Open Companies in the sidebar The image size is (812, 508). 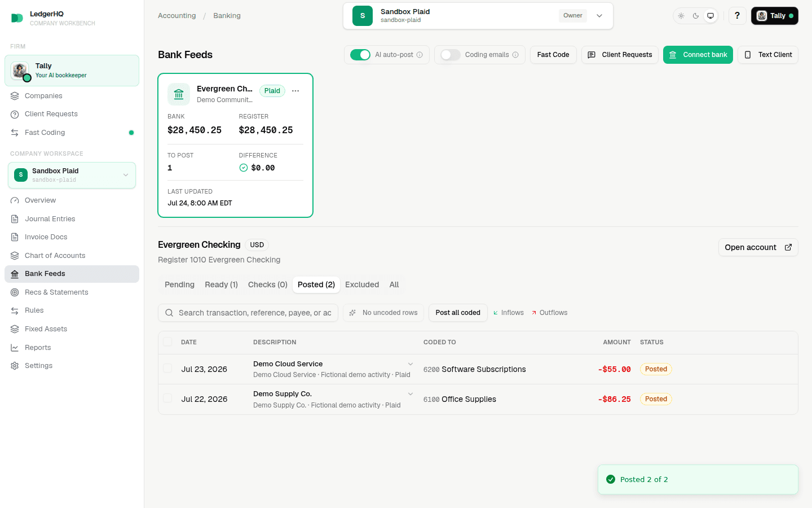pos(72,96)
